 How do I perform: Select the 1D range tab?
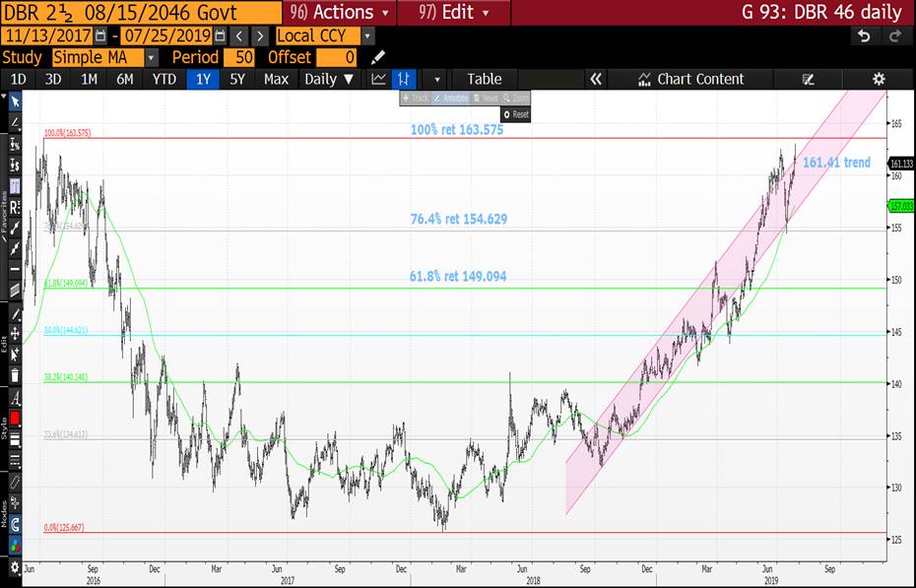click(19, 79)
